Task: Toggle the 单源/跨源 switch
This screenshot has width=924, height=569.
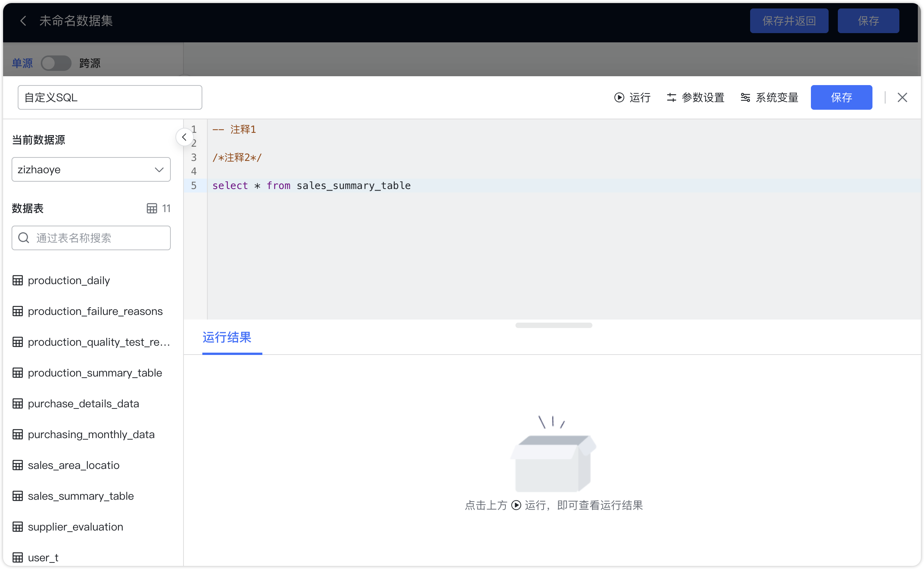Action: coord(56,63)
